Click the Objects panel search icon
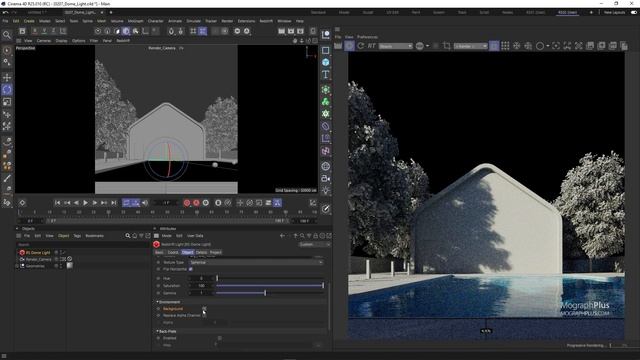Viewport: 640px width, 360px height. coord(128,236)
